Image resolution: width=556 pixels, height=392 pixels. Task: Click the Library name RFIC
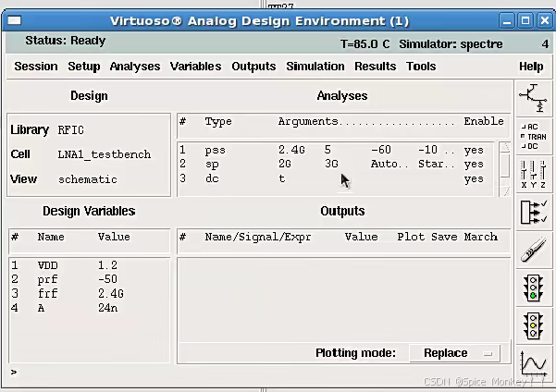tap(71, 130)
